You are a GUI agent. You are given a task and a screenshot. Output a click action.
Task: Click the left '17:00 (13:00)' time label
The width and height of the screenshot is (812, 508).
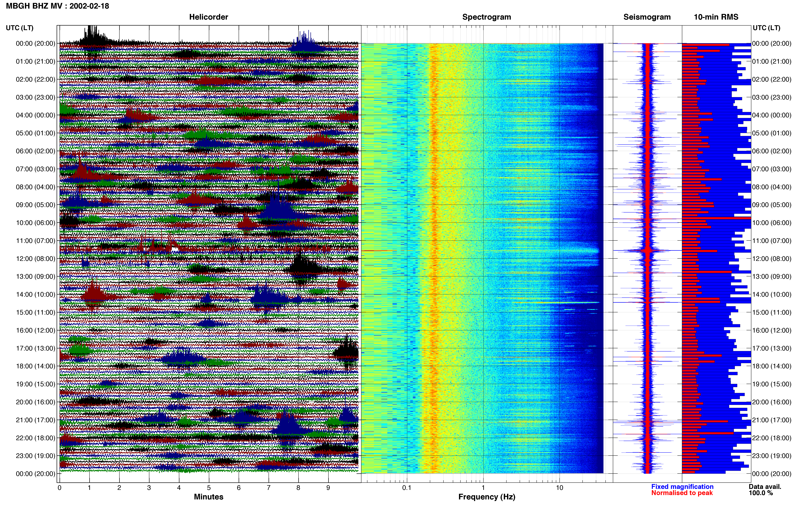[x=35, y=348]
